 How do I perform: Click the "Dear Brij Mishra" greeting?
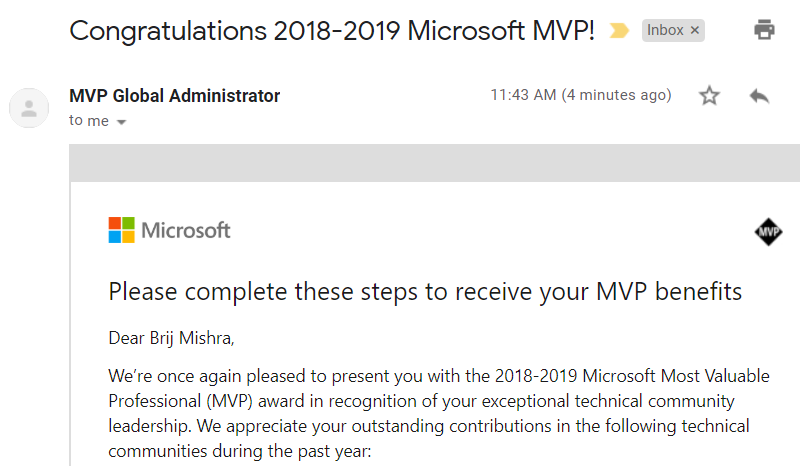tap(171, 337)
